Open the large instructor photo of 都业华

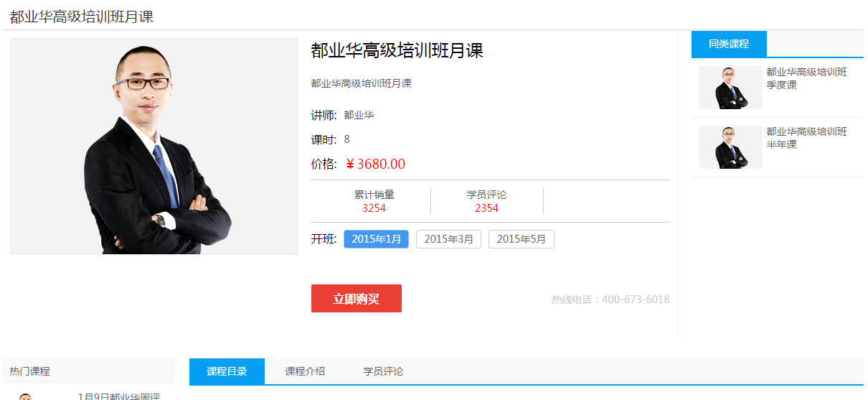[154, 146]
